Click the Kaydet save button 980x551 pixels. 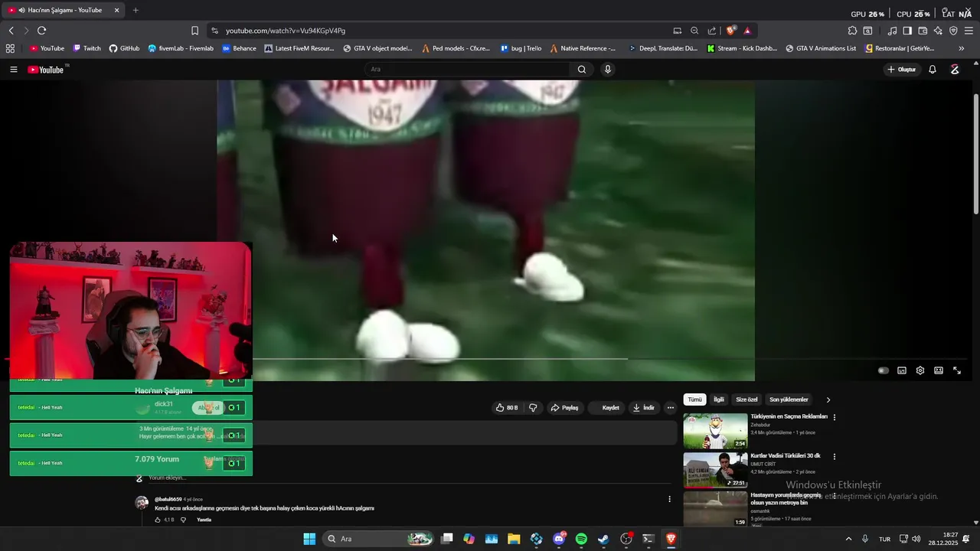pos(605,408)
